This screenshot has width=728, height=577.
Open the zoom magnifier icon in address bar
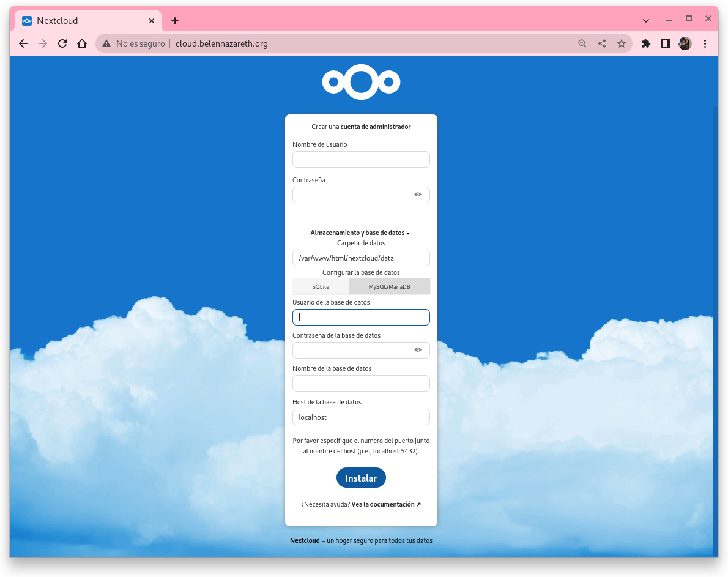pyautogui.click(x=582, y=43)
